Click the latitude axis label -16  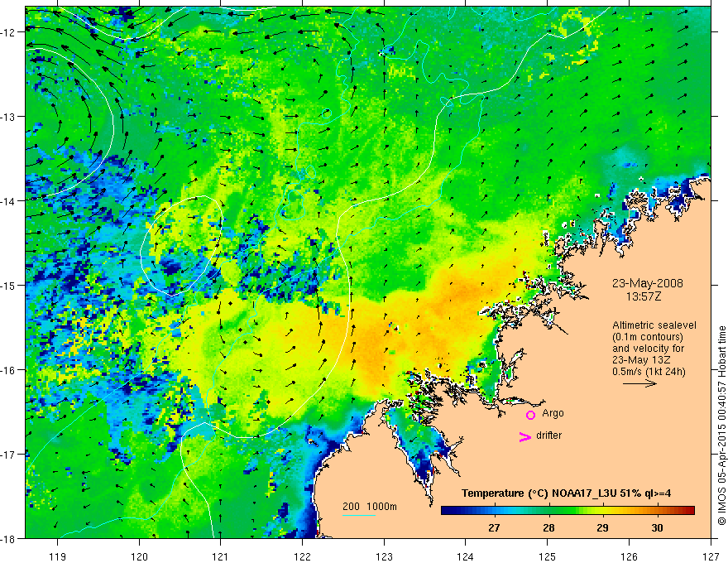click(x=8, y=370)
